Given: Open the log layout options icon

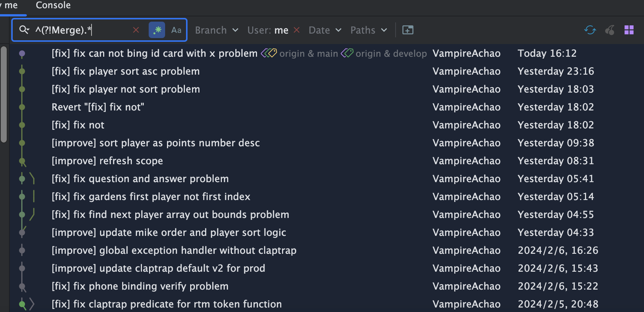Looking at the screenshot, I should 629,30.
